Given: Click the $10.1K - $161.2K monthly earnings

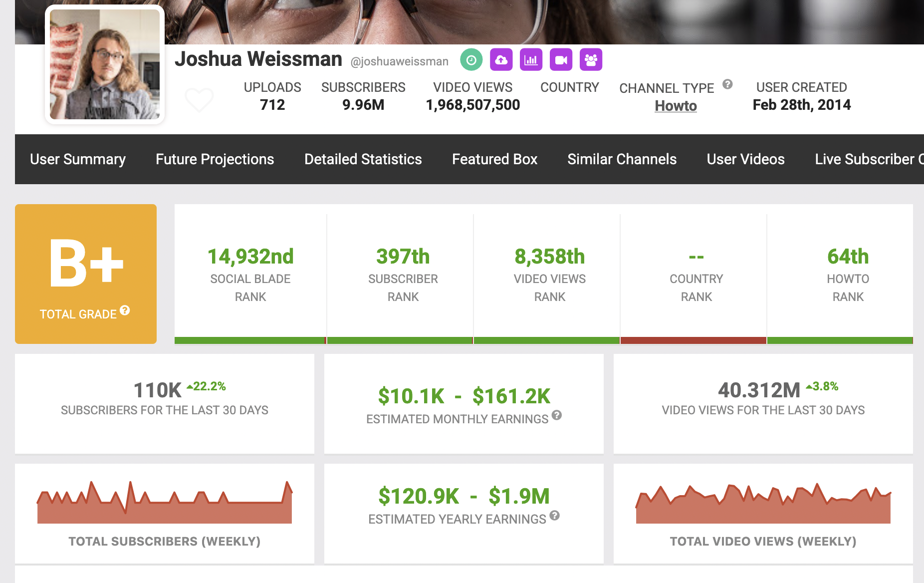Looking at the screenshot, I should [464, 396].
